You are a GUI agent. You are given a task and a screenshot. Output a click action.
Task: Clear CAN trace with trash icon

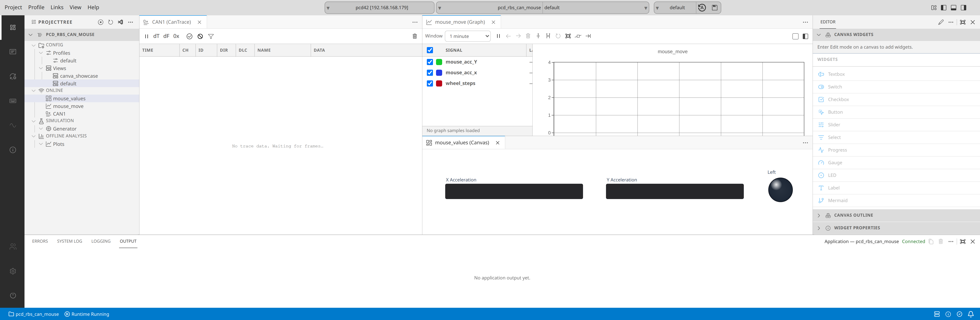(415, 36)
